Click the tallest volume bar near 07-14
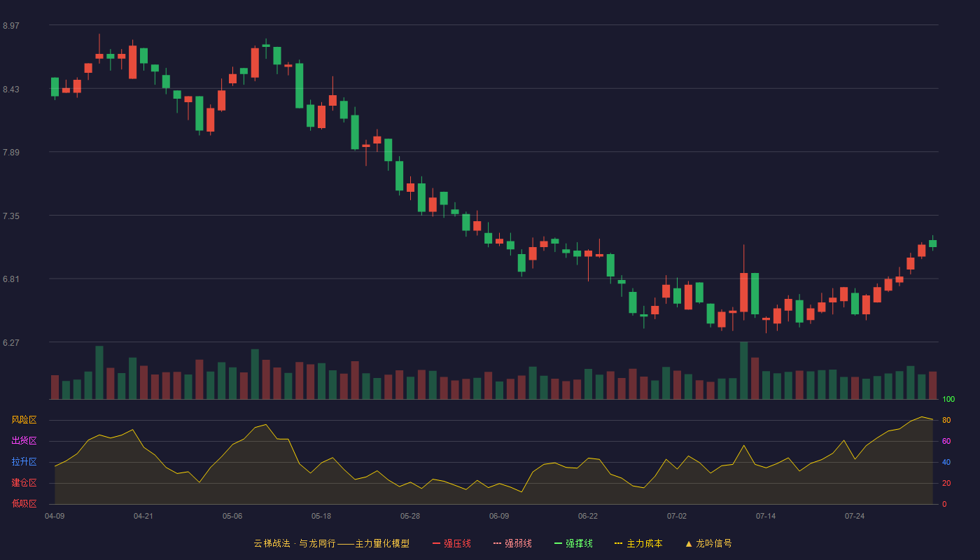Viewport: 980px width, 560px height. click(743, 370)
